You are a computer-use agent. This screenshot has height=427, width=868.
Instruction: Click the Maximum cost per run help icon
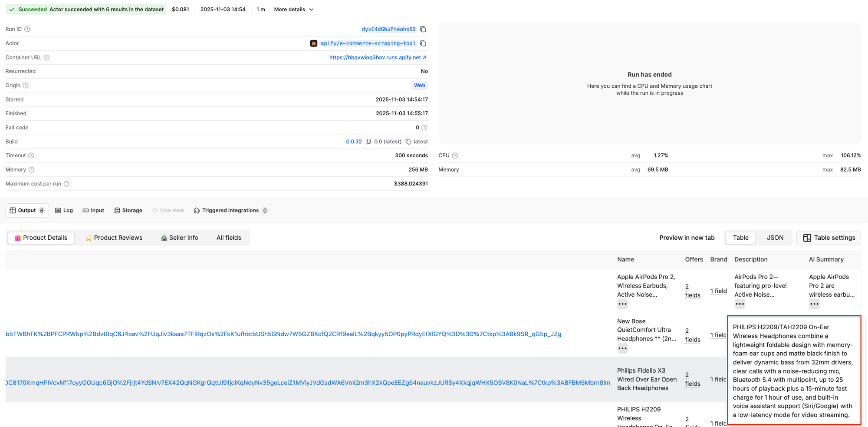coord(66,183)
